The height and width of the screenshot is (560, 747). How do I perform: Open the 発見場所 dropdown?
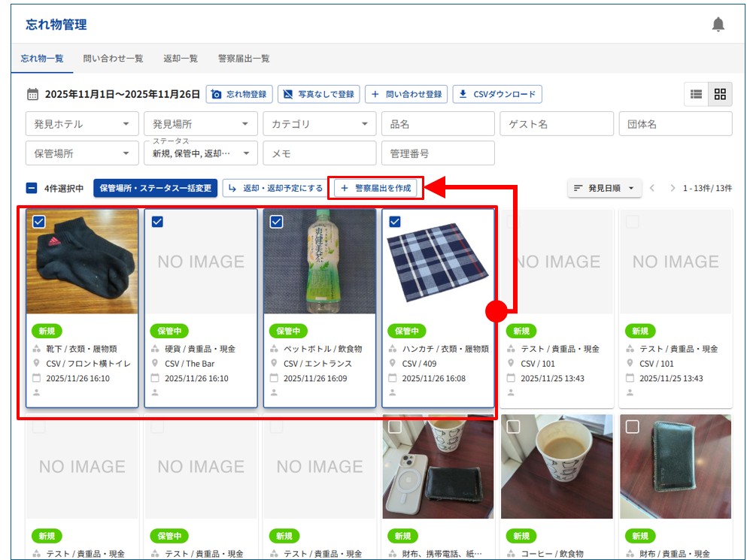201,124
